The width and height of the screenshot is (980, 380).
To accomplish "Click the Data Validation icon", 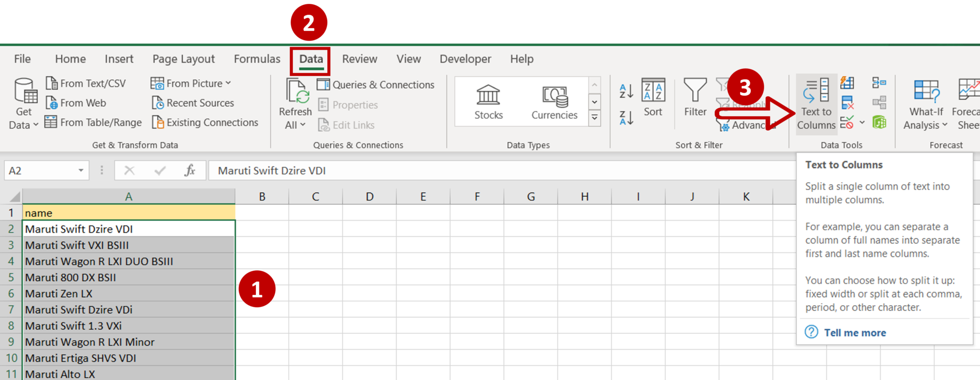I will (x=847, y=123).
